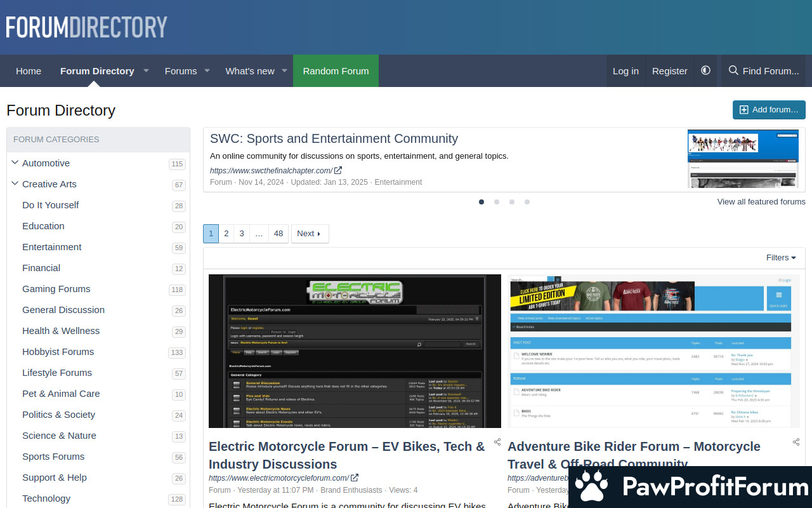
Task: Click the Add forum button
Action: coord(769,110)
